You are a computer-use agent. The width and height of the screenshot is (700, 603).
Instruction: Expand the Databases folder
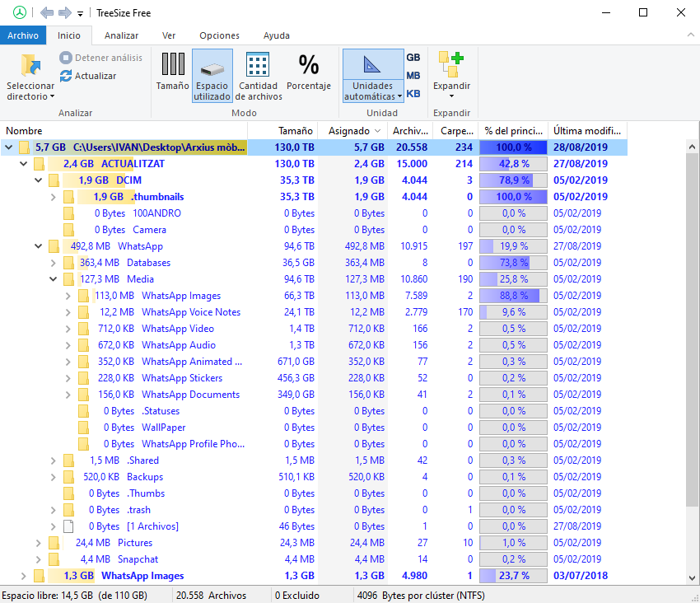click(x=54, y=263)
